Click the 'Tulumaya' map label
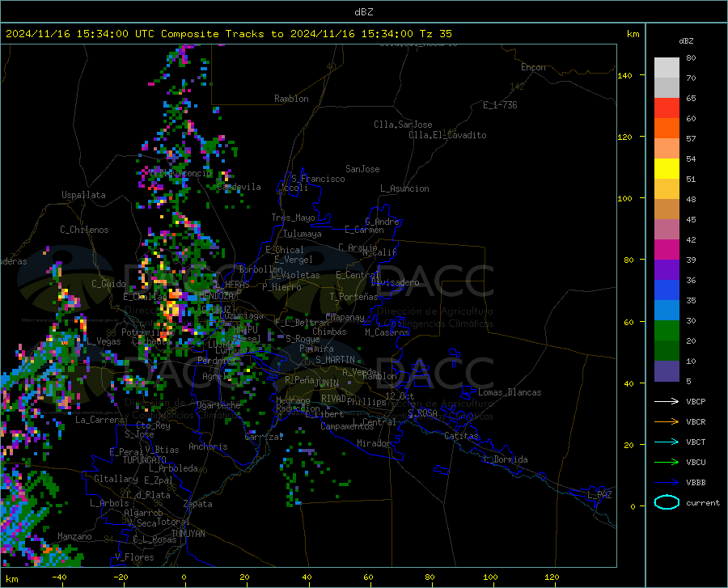The width and height of the screenshot is (728, 588). 303,234
